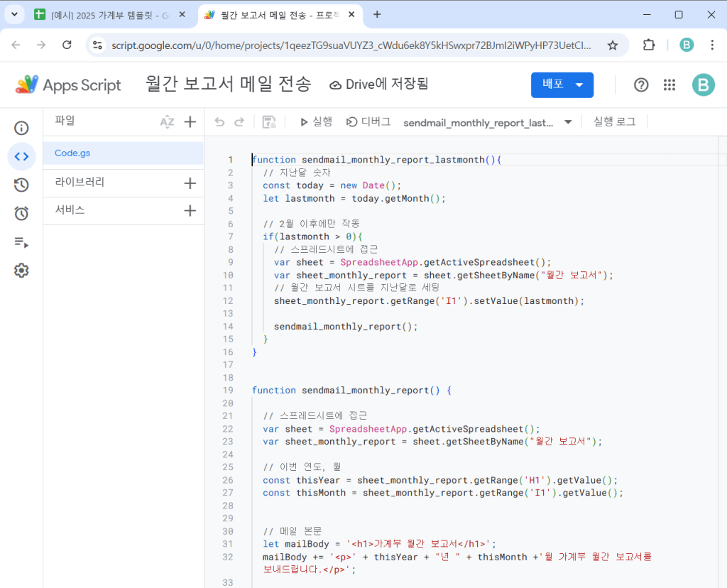Image resolution: width=727 pixels, height=588 pixels.
Task: Click the save project floppy icon
Action: [269, 122]
